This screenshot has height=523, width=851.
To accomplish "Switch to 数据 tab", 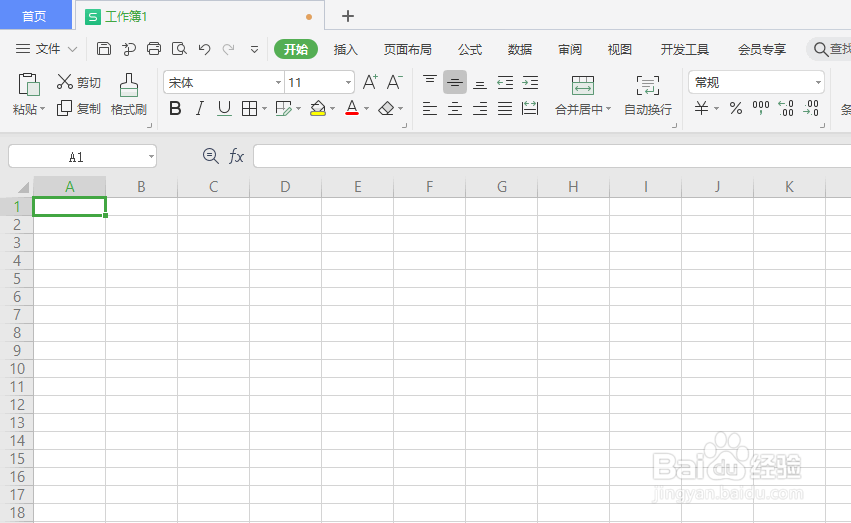I will point(520,49).
